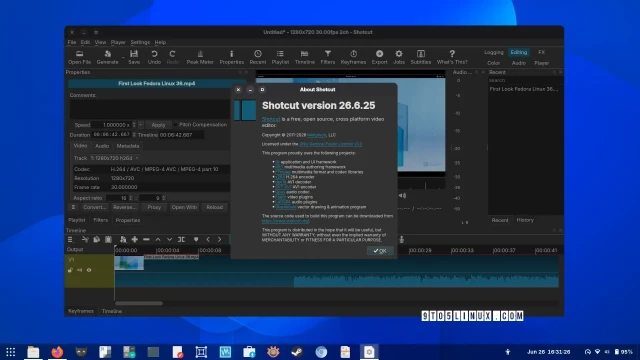Open the Settings menu
640x360 pixels.
tap(140, 42)
